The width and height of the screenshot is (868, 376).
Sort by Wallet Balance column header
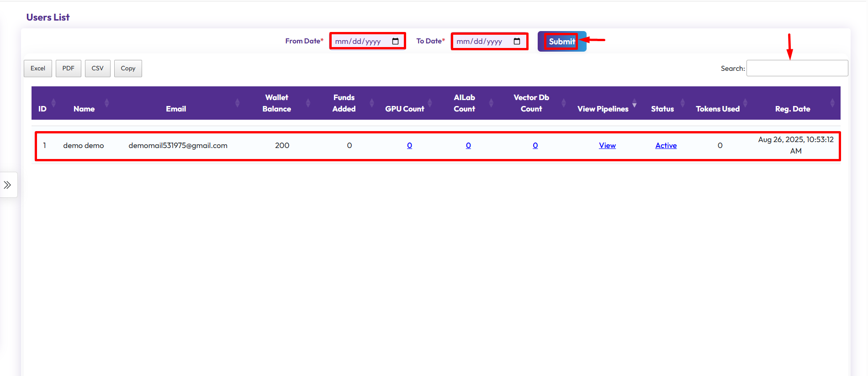[x=276, y=103]
